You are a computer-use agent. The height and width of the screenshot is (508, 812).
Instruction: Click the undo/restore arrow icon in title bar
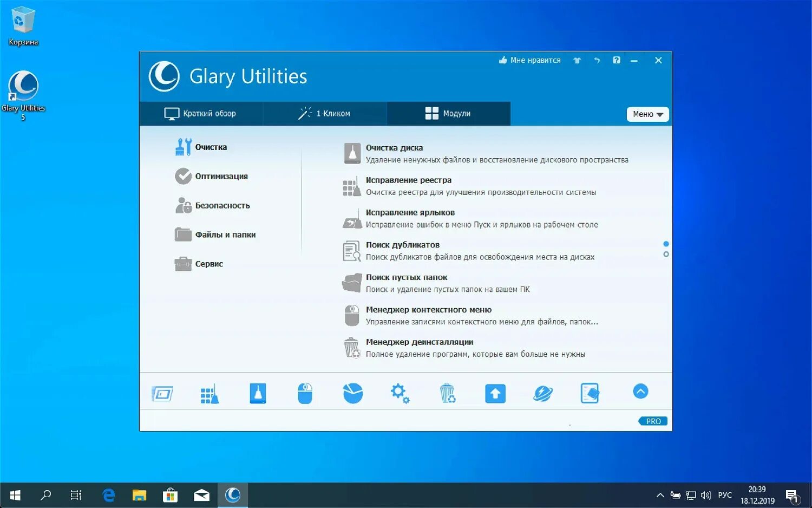(597, 60)
